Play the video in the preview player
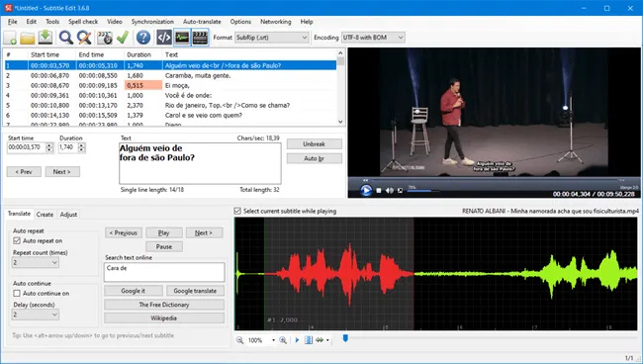 click(x=366, y=190)
